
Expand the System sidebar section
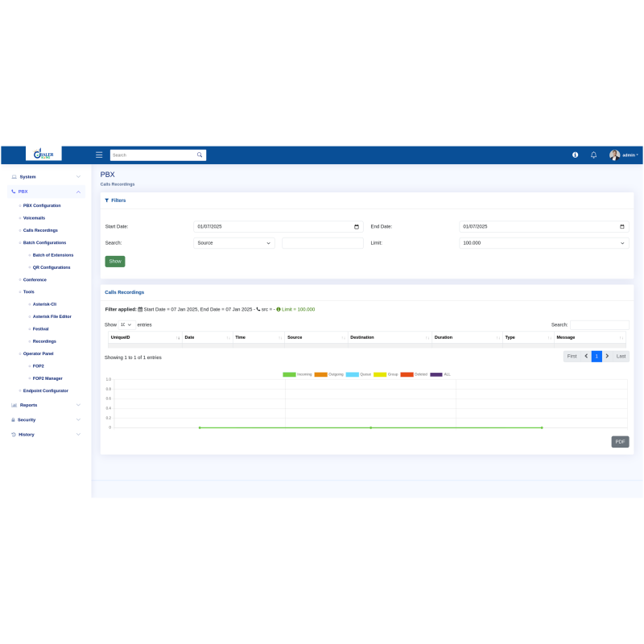coord(46,176)
